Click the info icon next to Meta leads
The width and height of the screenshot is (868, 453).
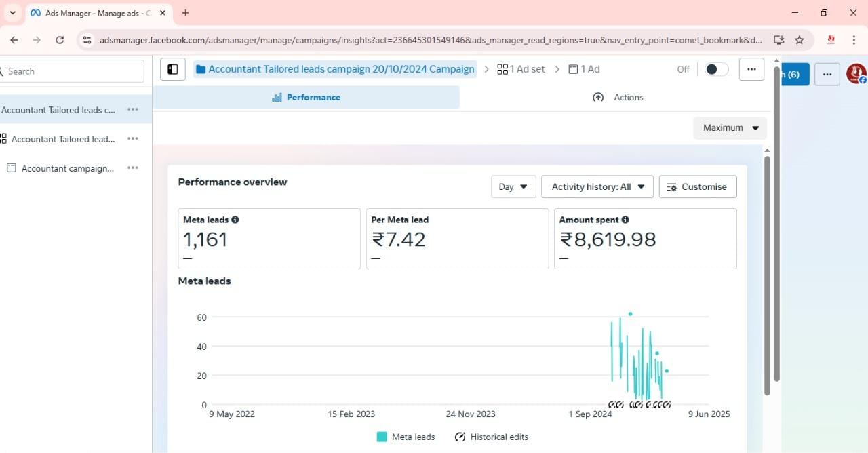235,220
